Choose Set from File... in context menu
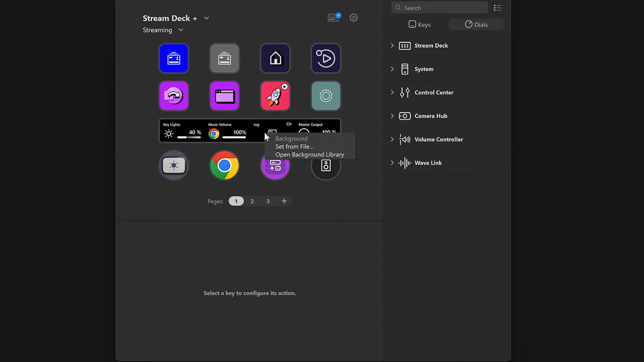The image size is (644, 362). click(295, 146)
